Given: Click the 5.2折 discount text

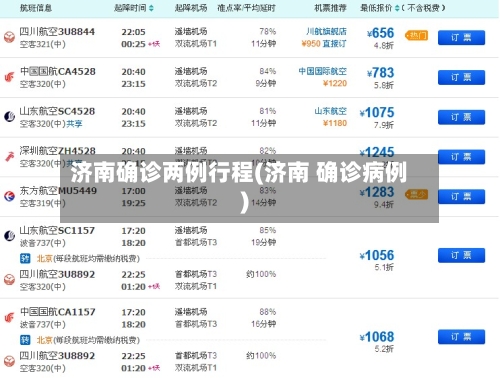Looking at the screenshot, I should (x=384, y=349).
